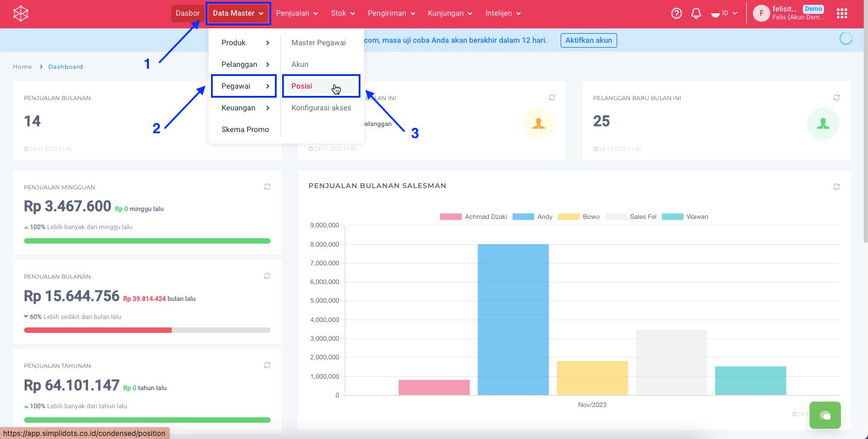Toggle Achmad Dzaki legend entry
Viewport: 868px width, 439px height.
[x=473, y=216]
